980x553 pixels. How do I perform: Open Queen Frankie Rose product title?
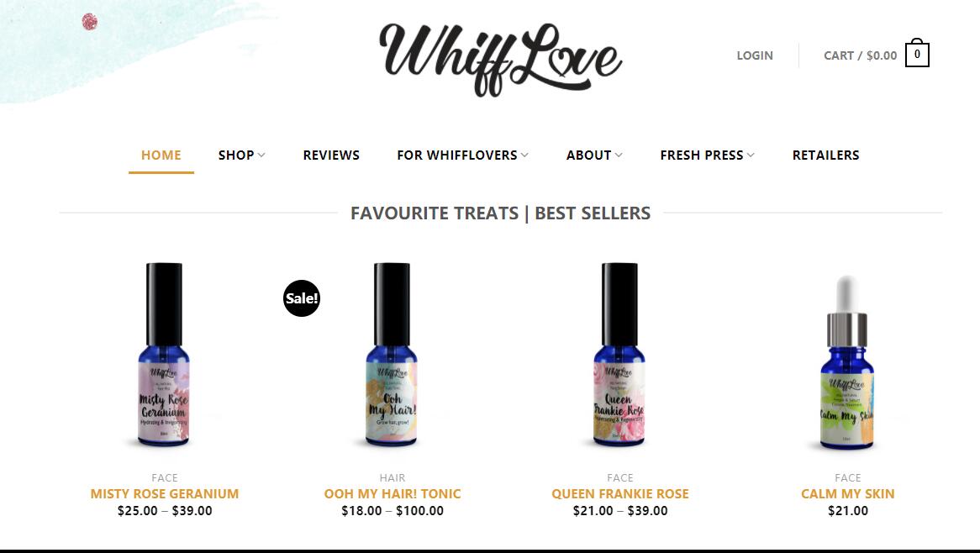620,493
